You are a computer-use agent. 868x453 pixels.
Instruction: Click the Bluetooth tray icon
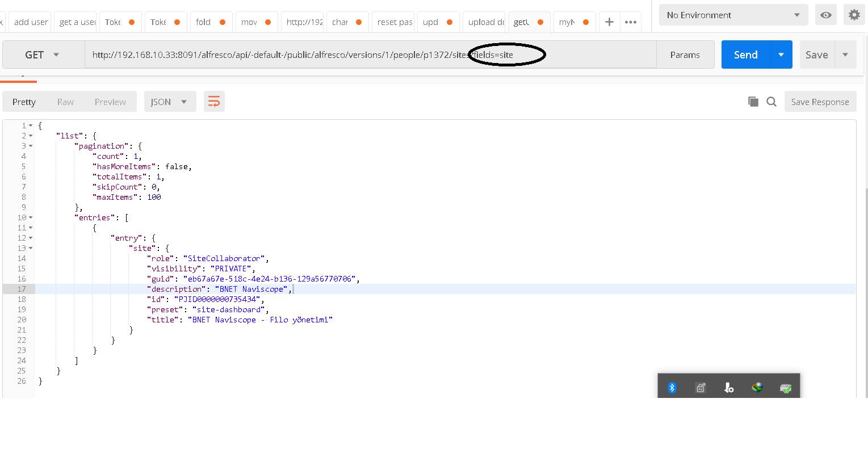click(x=672, y=388)
